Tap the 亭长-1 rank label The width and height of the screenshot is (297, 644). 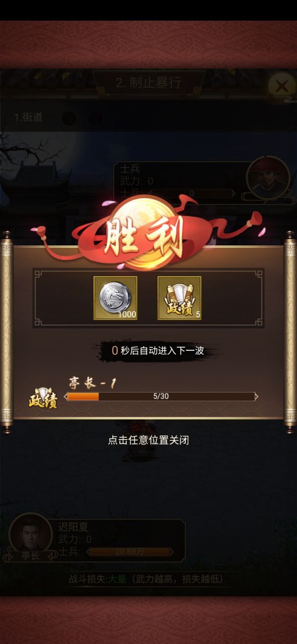click(x=93, y=383)
